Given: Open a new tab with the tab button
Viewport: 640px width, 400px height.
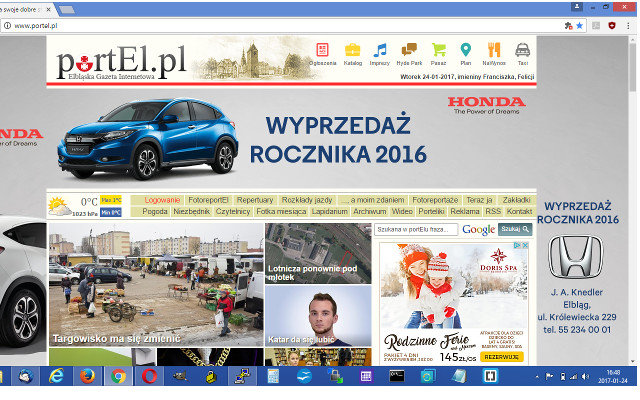Looking at the screenshot, I should pos(67,9).
